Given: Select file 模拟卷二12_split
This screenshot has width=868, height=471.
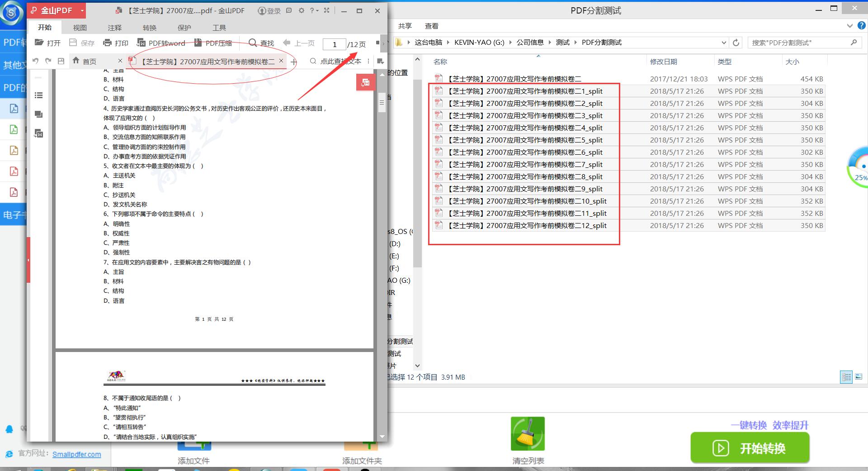Looking at the screenshot, I should (629, 225).
